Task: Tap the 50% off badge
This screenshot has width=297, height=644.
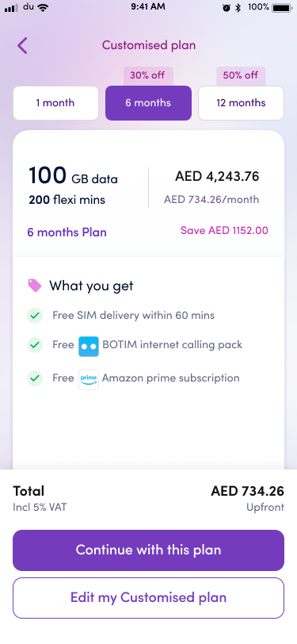Action: tap(241, 76)
